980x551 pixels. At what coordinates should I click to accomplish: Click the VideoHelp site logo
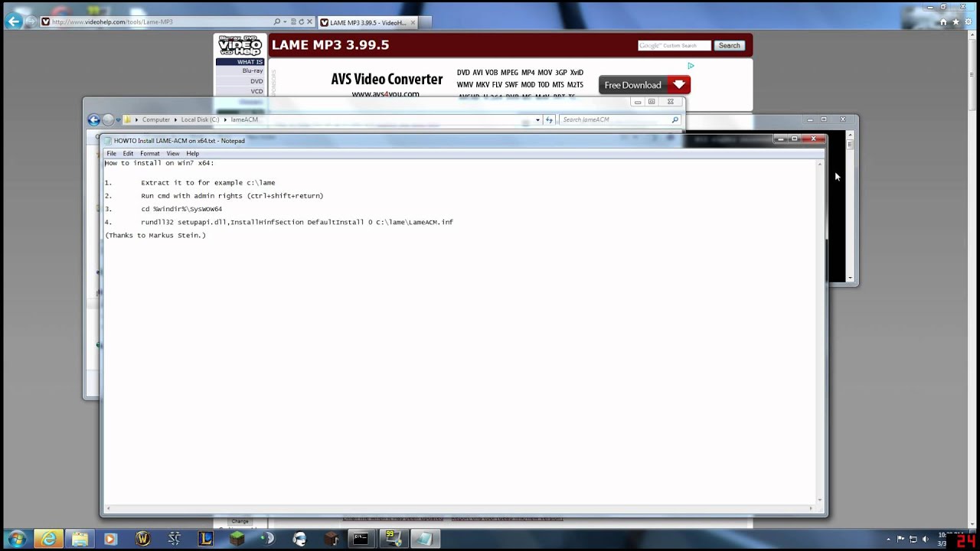(x=240, y=45)
